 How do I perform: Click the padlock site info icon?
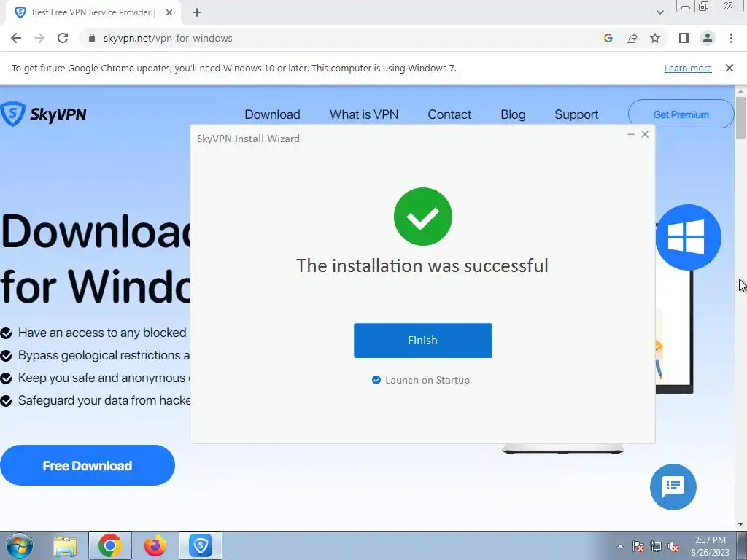[x=91, y=38]
